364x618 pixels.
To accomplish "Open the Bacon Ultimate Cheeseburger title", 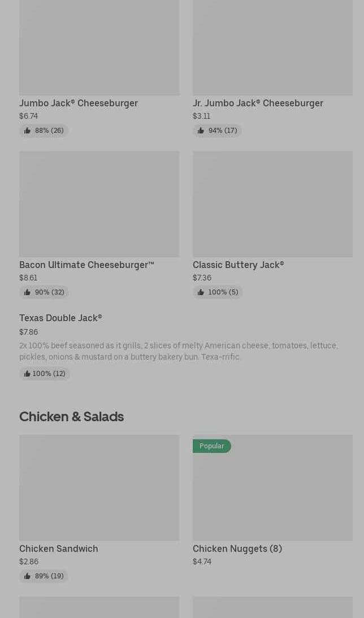I will (x=86, y=265).
